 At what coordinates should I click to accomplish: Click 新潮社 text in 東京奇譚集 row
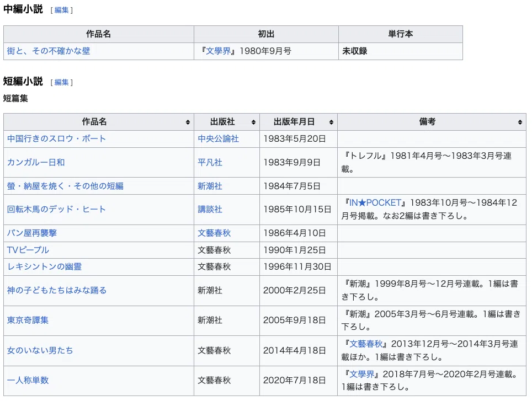click(x=210, y=320)
